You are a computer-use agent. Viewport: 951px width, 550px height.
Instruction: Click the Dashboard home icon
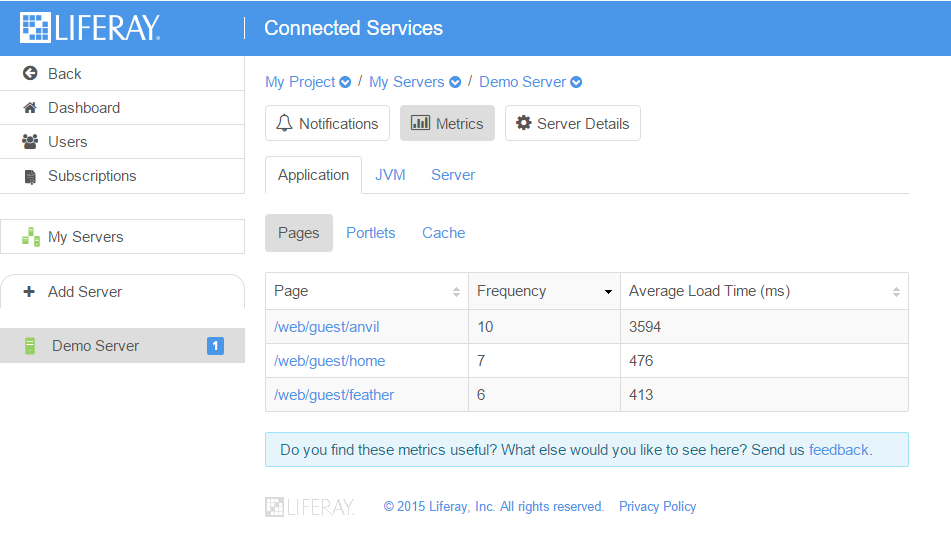[30, 108]
